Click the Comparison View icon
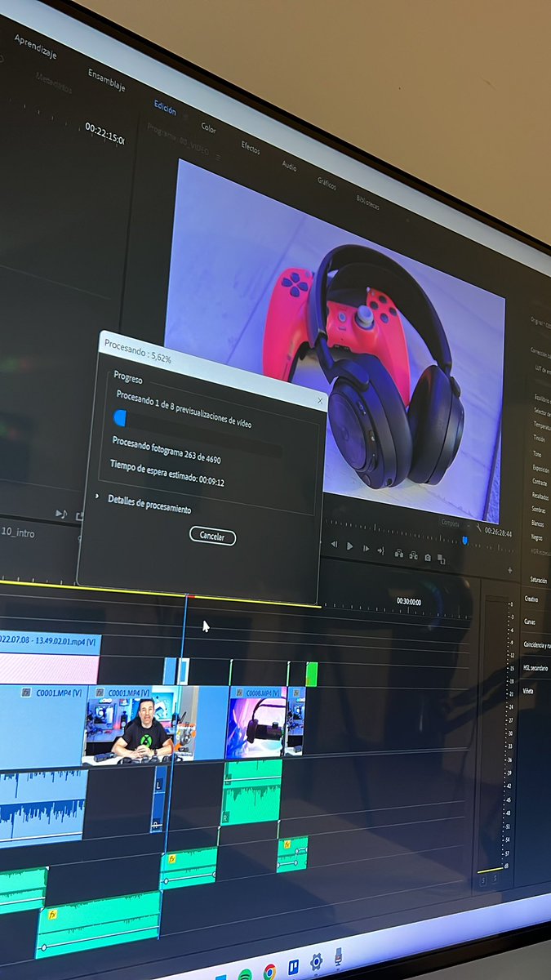 pyautogui.click(x=441, y=559)
